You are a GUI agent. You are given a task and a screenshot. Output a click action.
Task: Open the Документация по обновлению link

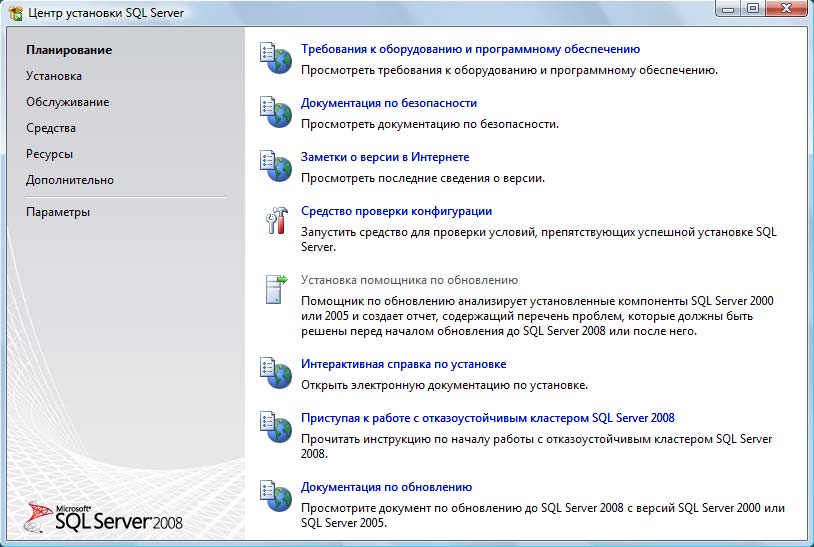tap(386, 487)
